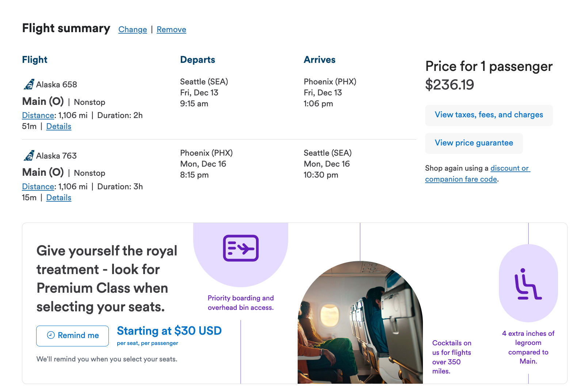Image resolution: width=588 pixels, height=391 pixels.
Task: Click the extra legroom seat icon
Action: [528, 284]
